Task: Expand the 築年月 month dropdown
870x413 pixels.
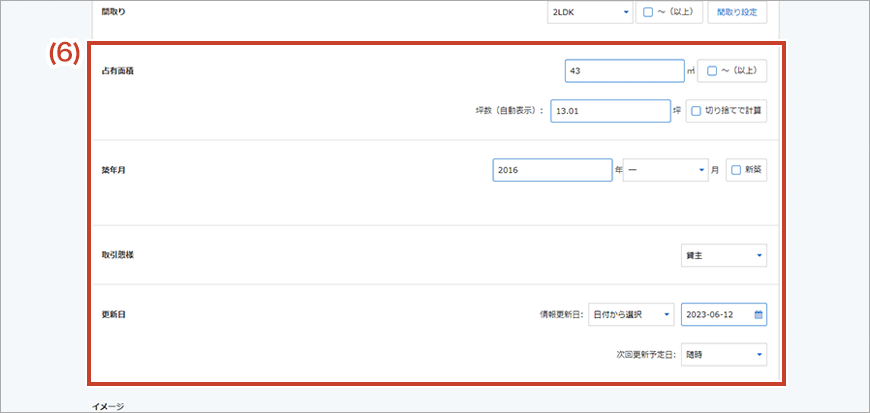Action: coord(664,170)
